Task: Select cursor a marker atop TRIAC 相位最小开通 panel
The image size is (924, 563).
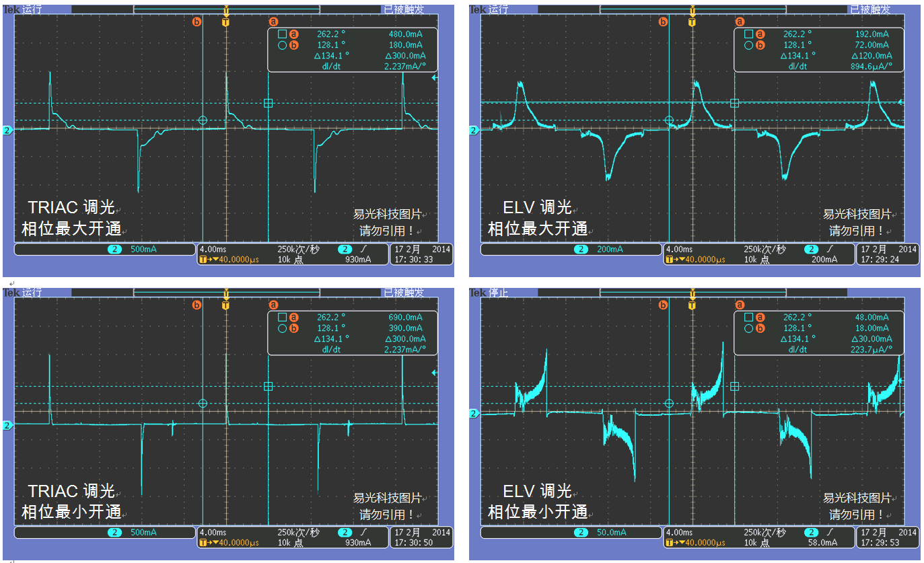Action: (273, 305)
